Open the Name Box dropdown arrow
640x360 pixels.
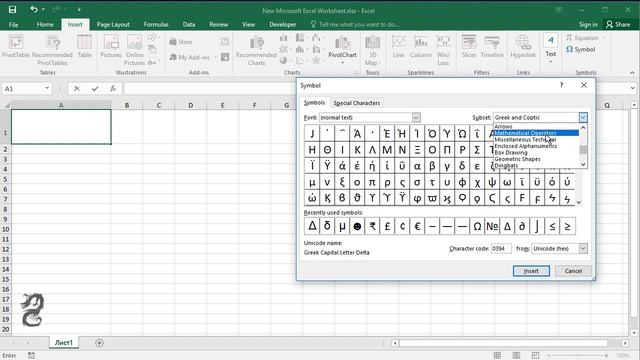coord(47,88)
